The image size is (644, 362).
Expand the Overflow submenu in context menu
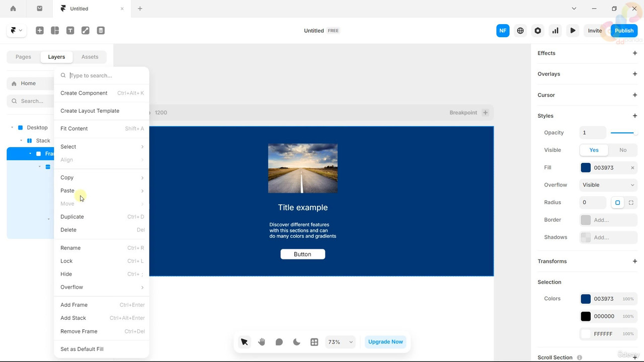pyautogui.click(x=102, y=287)
